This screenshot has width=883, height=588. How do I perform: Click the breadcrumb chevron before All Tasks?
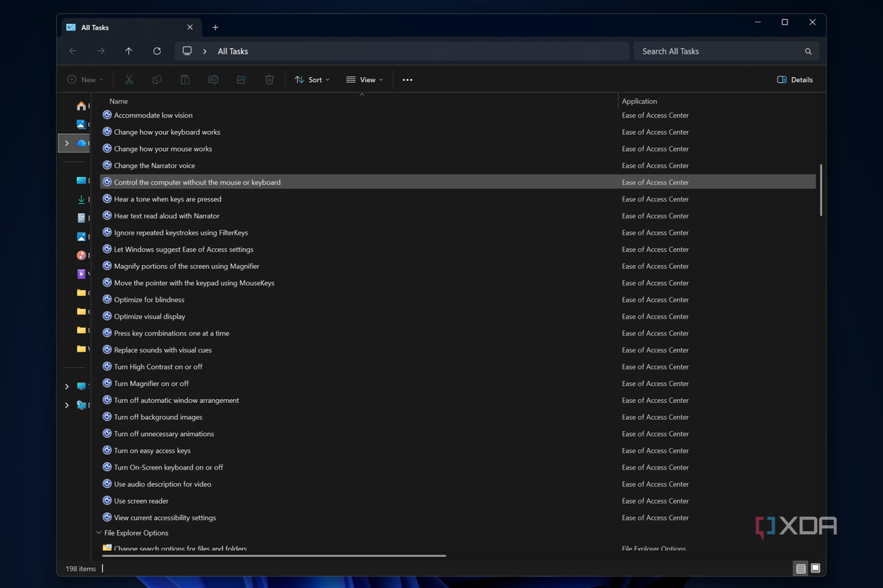[x=205, y=51]
